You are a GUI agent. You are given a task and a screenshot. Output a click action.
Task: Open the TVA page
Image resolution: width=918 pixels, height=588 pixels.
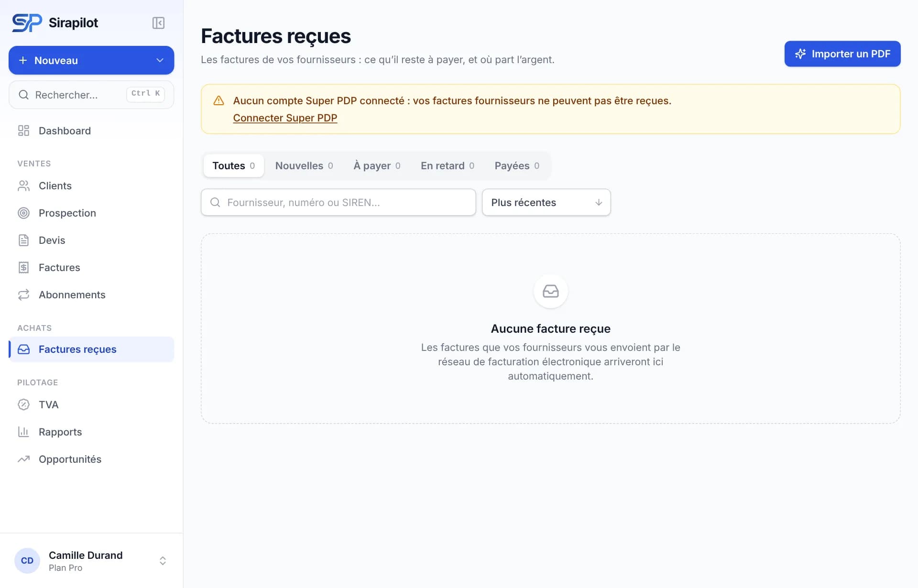91,404
